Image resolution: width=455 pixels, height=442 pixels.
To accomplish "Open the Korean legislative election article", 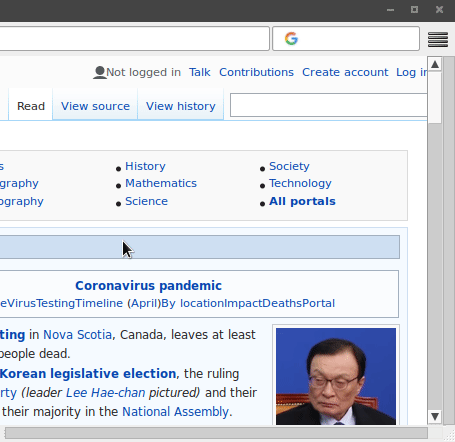I will (x=88, y=374).
